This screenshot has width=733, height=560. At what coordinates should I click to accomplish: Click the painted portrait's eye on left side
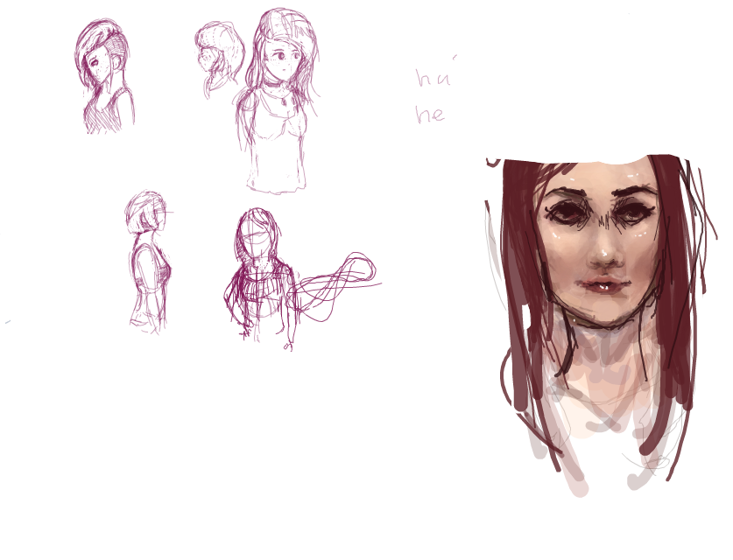(x=565, y=212)
